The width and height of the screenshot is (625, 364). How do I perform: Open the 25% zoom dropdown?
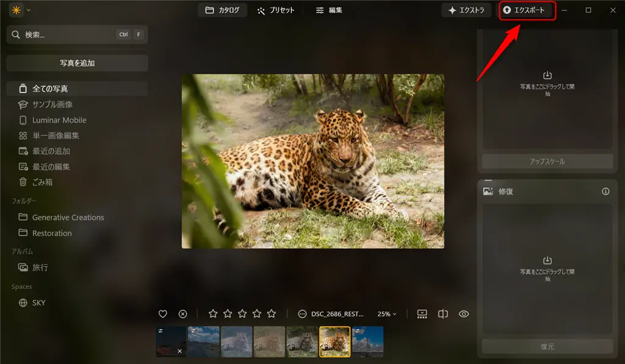pyautogui.click(x=386, y=314)
